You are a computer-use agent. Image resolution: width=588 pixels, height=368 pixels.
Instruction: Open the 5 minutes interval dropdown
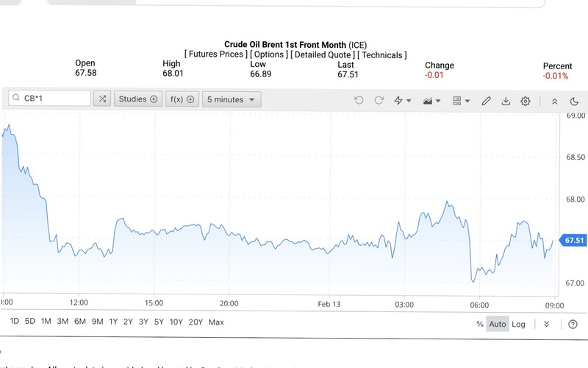(x=232, y=99)
